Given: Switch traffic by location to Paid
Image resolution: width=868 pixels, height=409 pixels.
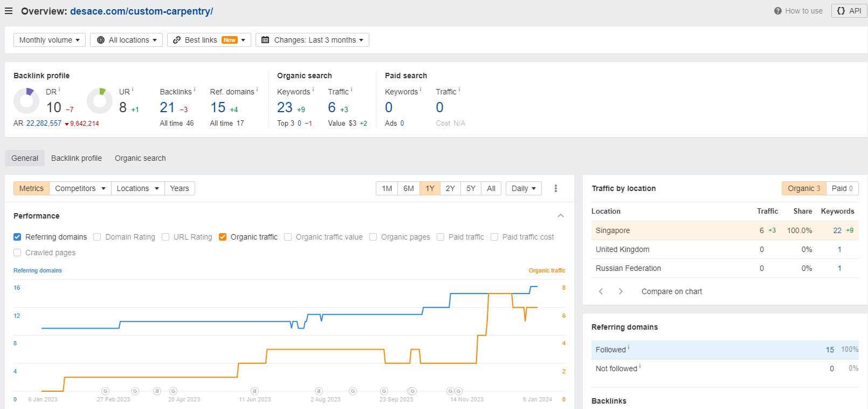Looking at the screenshot, I should click(x=842, y=188).
